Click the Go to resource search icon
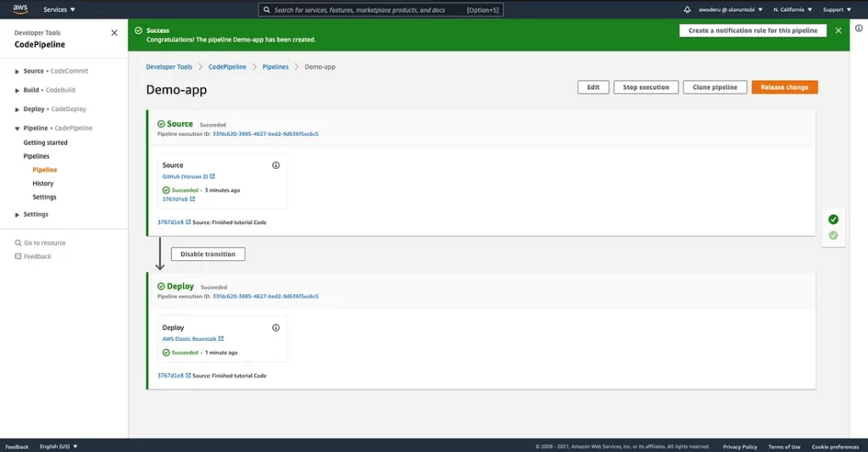Image resolution: width=868 pixels, height=452 pixels. click(19, 243)
